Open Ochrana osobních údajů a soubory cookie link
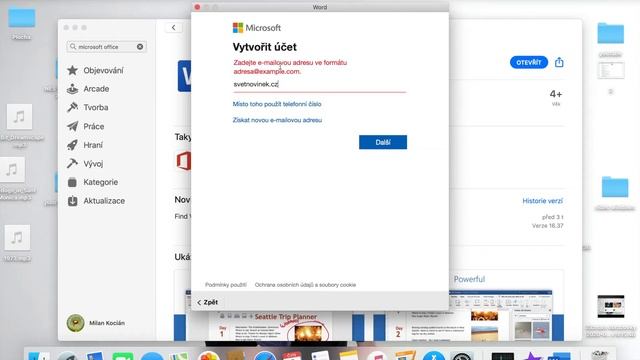This screenshot has width=640, height=360. pyautogui.click(x=305, y=285)
